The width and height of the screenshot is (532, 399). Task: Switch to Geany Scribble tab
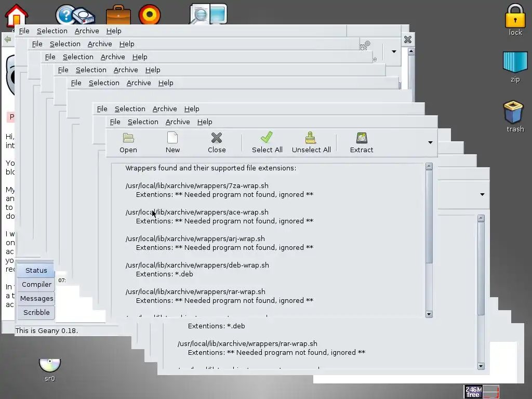[36, 312]
